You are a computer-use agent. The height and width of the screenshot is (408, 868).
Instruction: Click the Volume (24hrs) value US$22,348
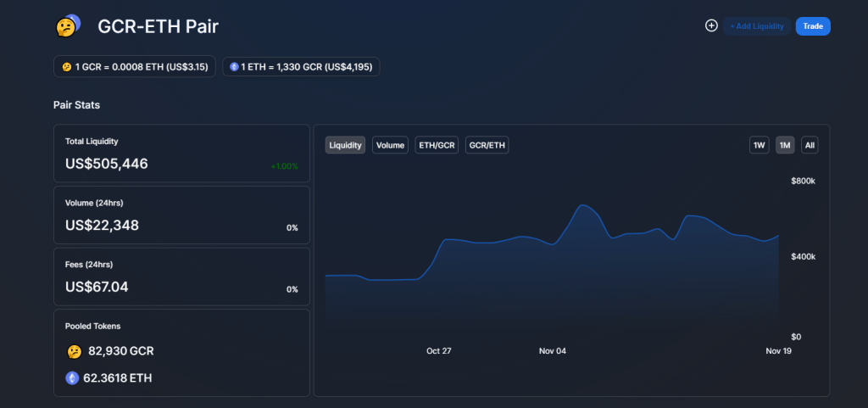tap(102, 226)
